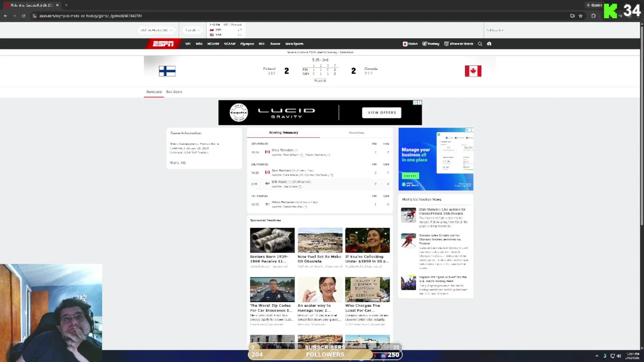Open the ESPN user profile icon
Image resolution: width=644 pixels, height=362 pixels.
[489, 44]
